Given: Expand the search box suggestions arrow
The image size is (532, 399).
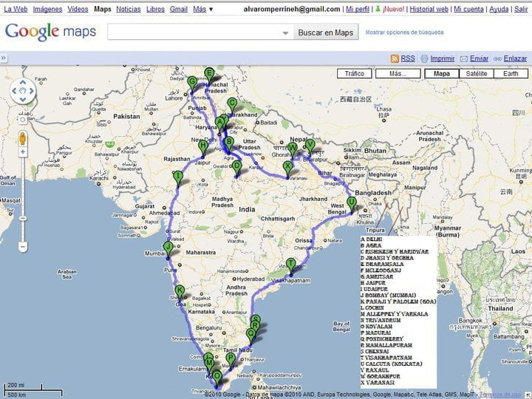Looking at the screenshot, I should pos(285,33).
